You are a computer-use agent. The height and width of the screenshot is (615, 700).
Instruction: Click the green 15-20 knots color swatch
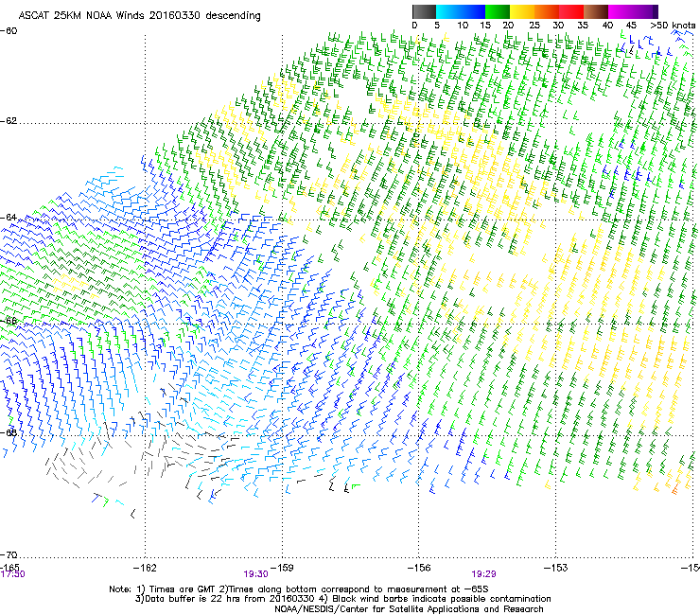[x=498, y=11]
